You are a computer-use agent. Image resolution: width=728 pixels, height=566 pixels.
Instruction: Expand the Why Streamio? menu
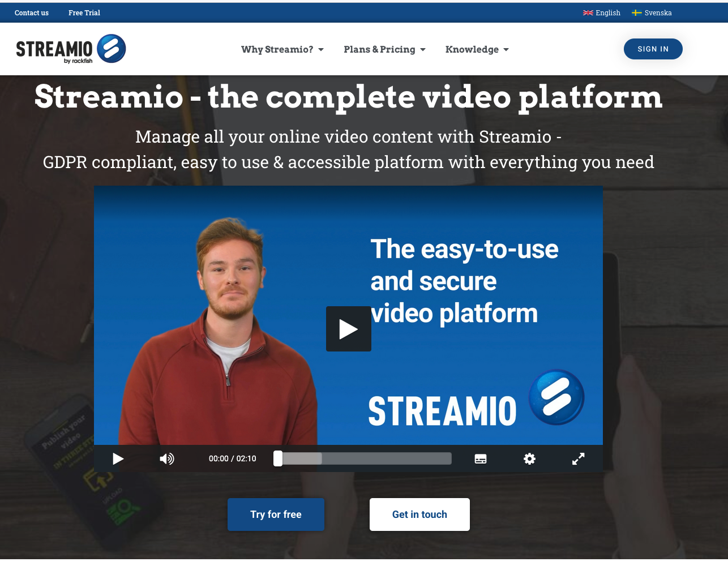pyautogui.click(x=282, y=49)
